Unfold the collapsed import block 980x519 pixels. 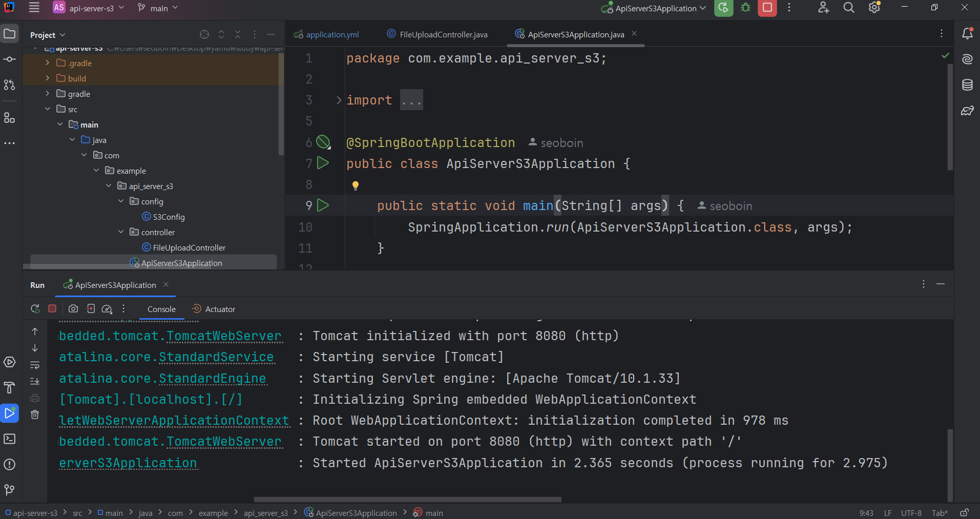pos(339,100)
